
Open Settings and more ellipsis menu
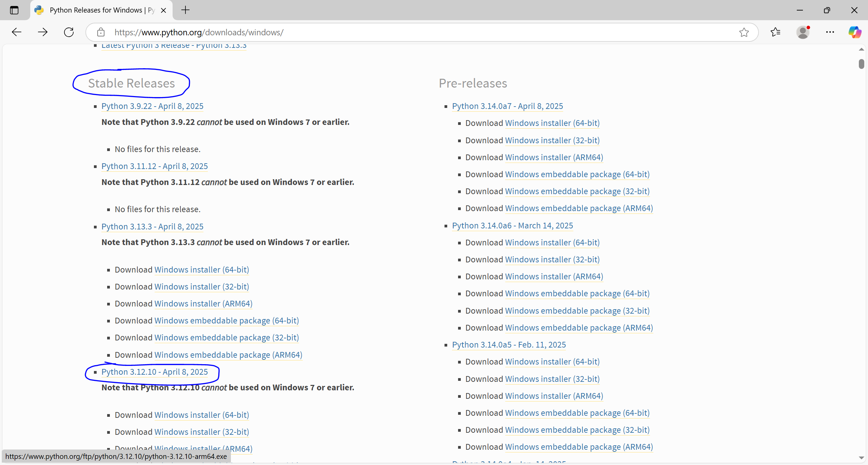pyautogui.click(x=830, y=32)
